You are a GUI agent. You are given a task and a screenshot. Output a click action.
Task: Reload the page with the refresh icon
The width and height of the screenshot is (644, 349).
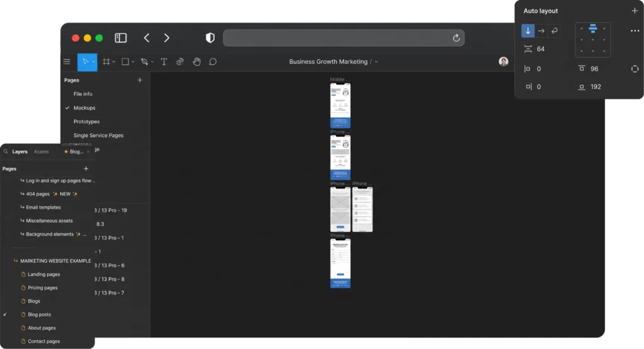pyautogui.click(x=457, y=38)
